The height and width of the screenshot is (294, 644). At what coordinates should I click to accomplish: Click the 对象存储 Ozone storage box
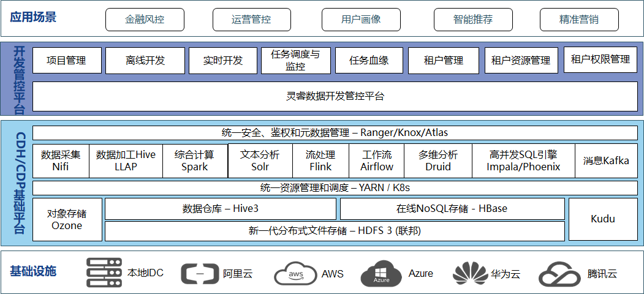point(67,219)
